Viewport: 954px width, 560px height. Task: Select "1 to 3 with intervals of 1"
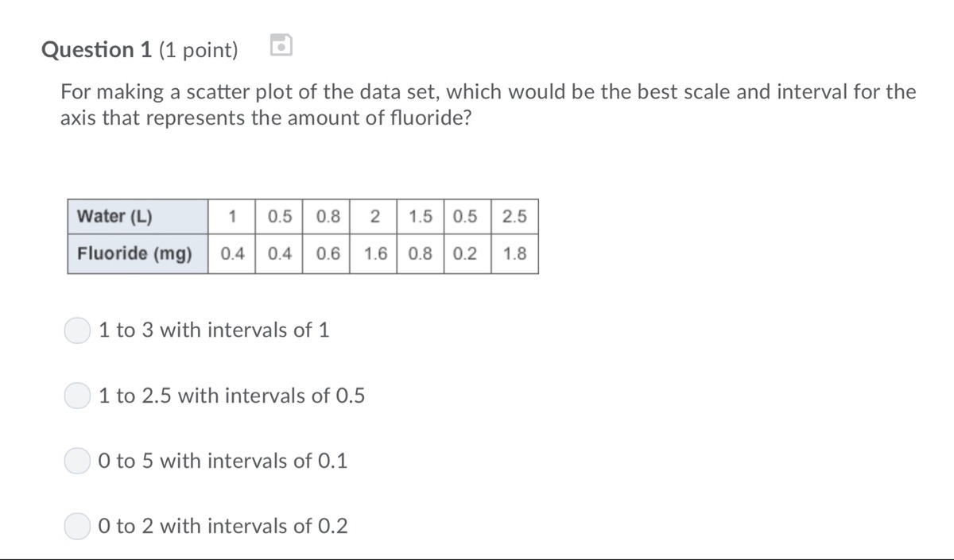pos(77,330)
